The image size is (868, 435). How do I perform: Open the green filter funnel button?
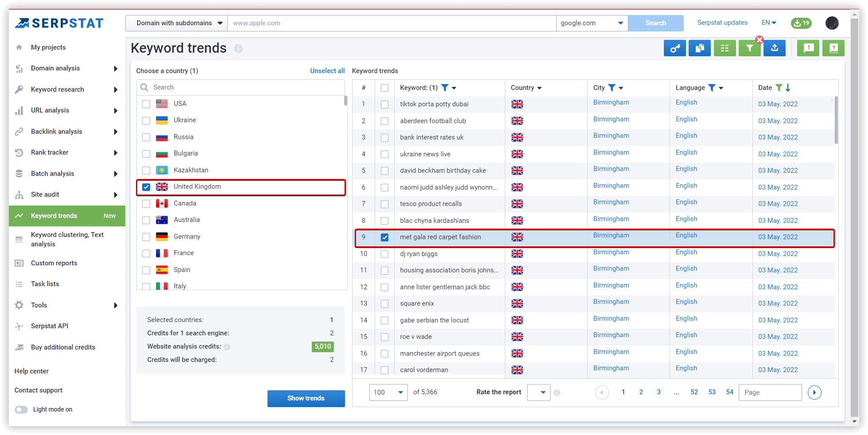(749, 48)
